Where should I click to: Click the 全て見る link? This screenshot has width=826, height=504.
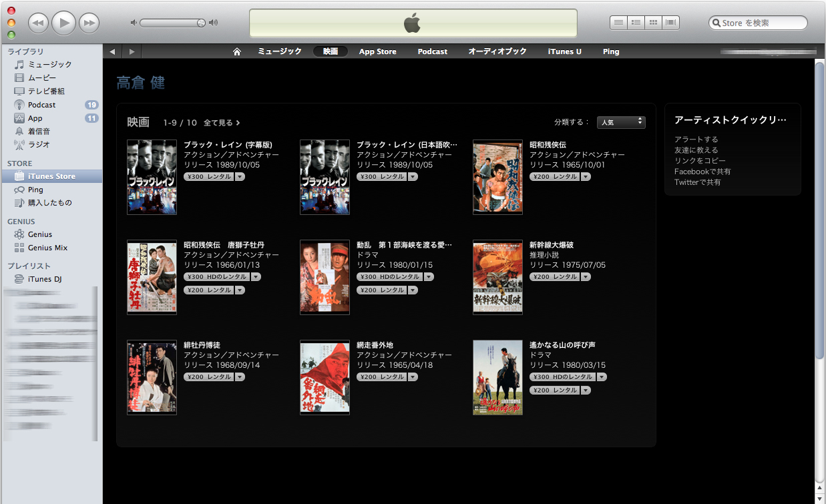point(222,123)
